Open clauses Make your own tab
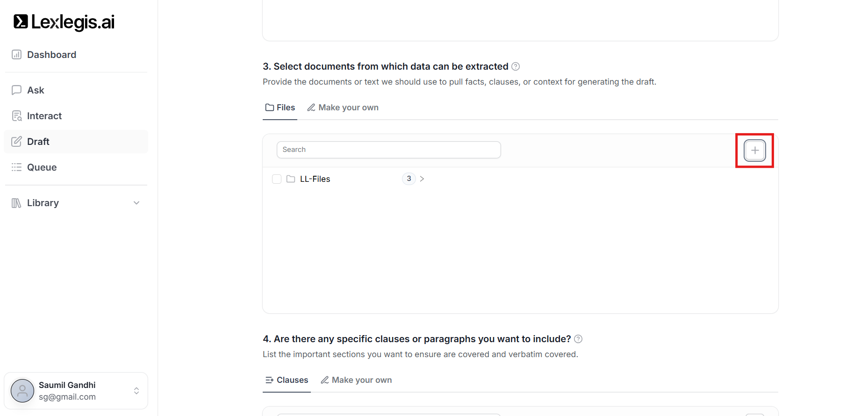Screen dimensions: 868x416 [356, 380]
